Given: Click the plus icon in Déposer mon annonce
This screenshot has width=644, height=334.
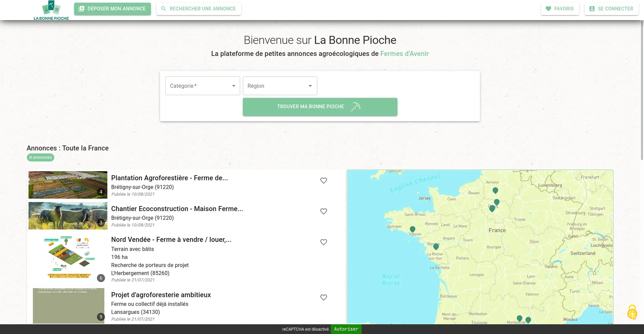Looking at the screenshot, I should (x=81, y=9).
